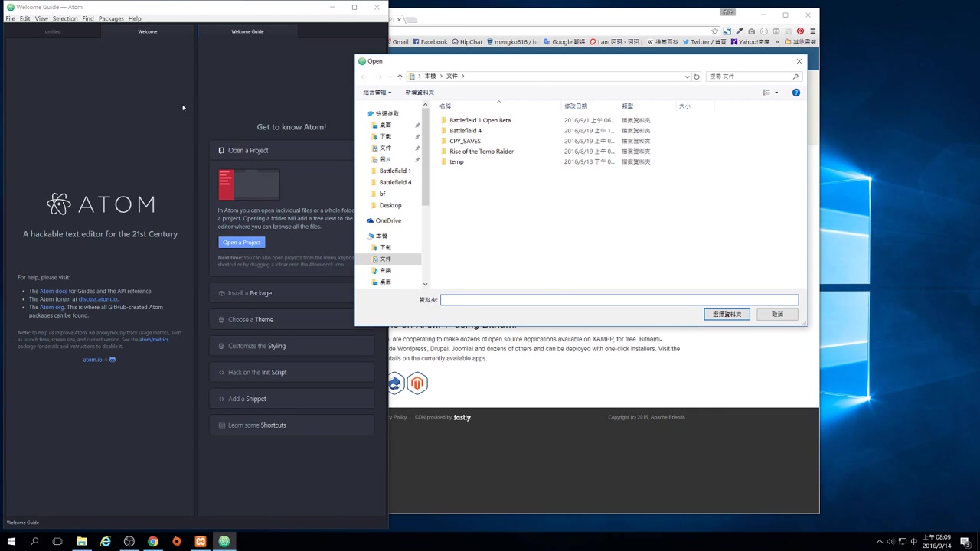Click the blue Open a Project button
This screenshot has width=980, height=551.
pos(241,243)
